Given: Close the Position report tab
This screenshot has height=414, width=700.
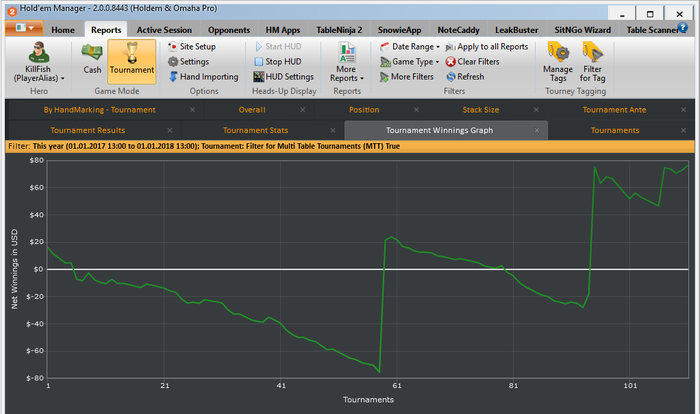Looking at the screenshot, I should point(416,110).
